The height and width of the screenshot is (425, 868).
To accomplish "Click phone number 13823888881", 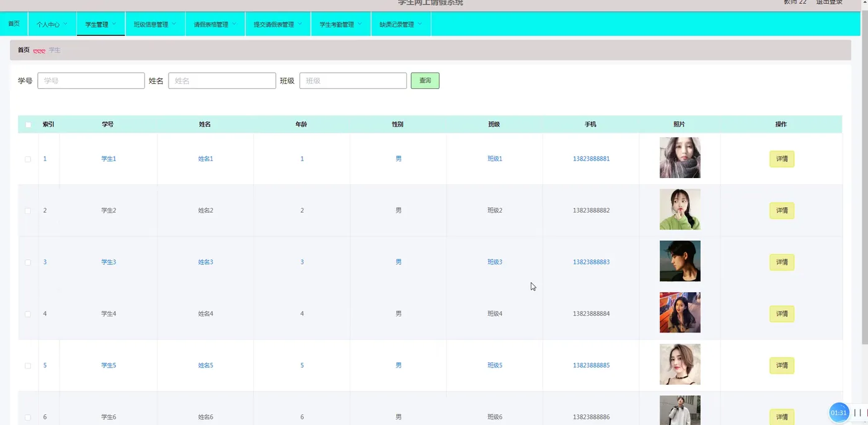I will (591, 159).
